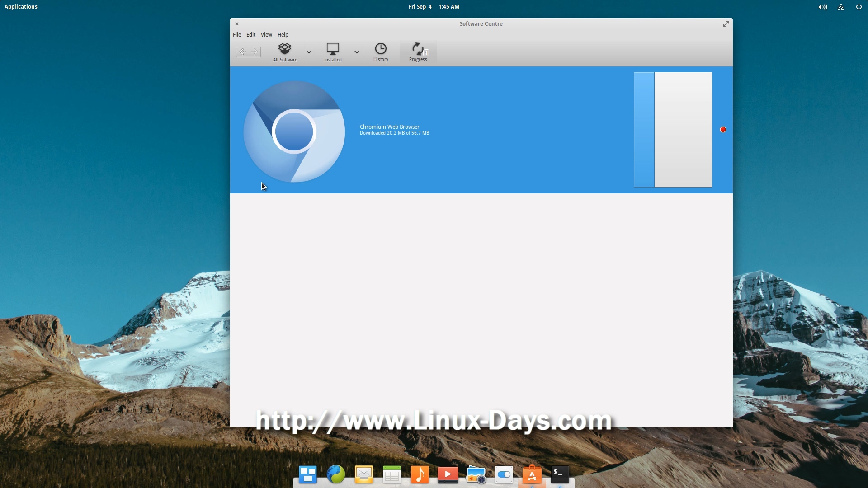Open the Videos app from dock
Viewport: 868px width, 488px height.
click(x=448, y=474)
